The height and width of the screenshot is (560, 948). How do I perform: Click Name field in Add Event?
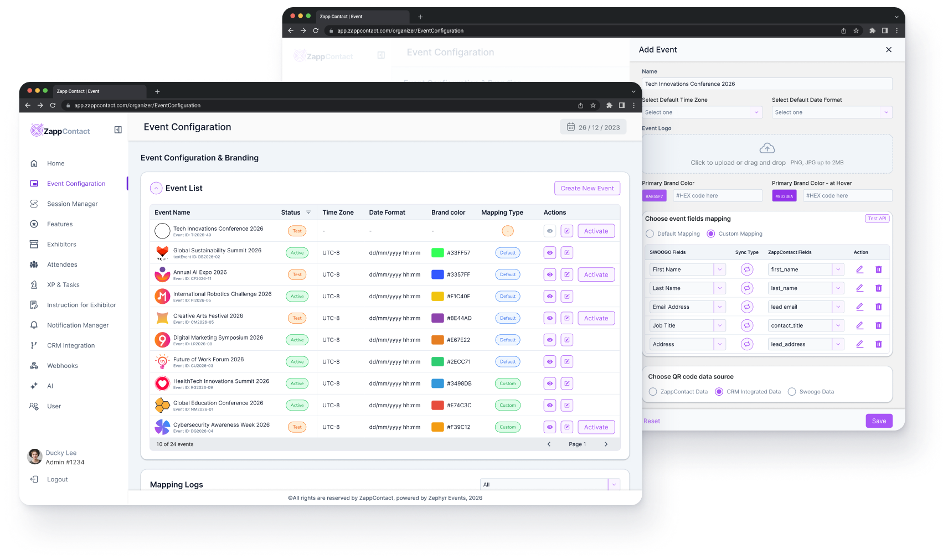coord(767,84)
